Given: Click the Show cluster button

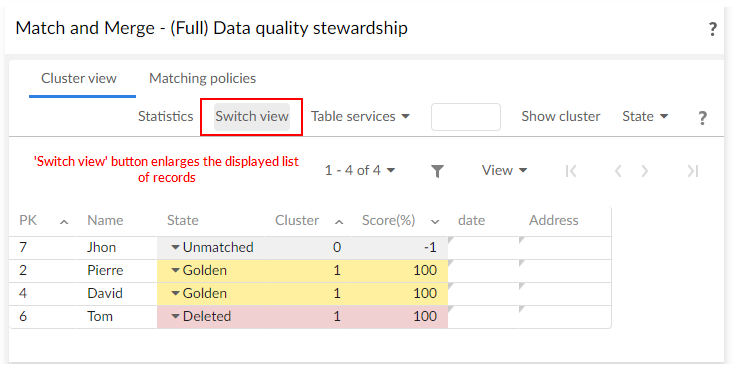Looking at the screenshot, I should coord(561,116).
